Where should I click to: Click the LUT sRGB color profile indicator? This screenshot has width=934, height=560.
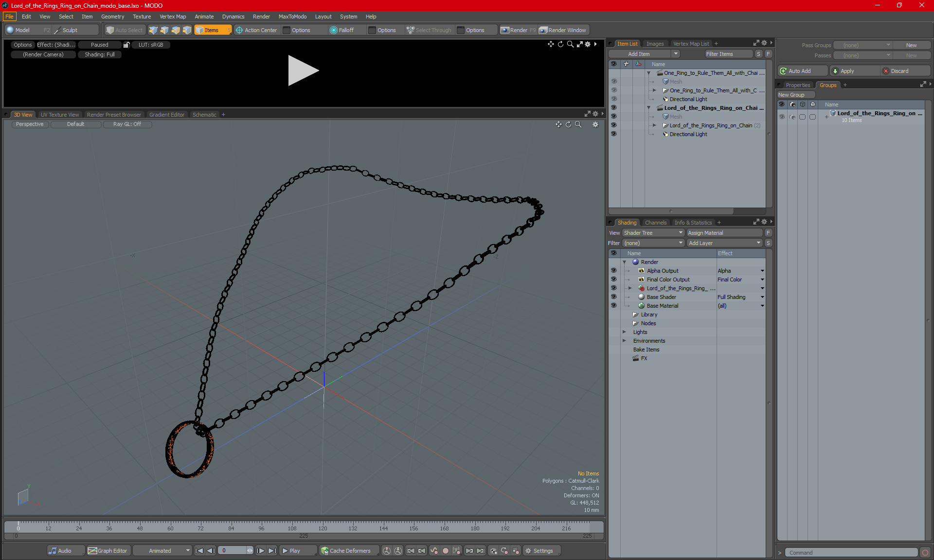click(x=153, y=45)
